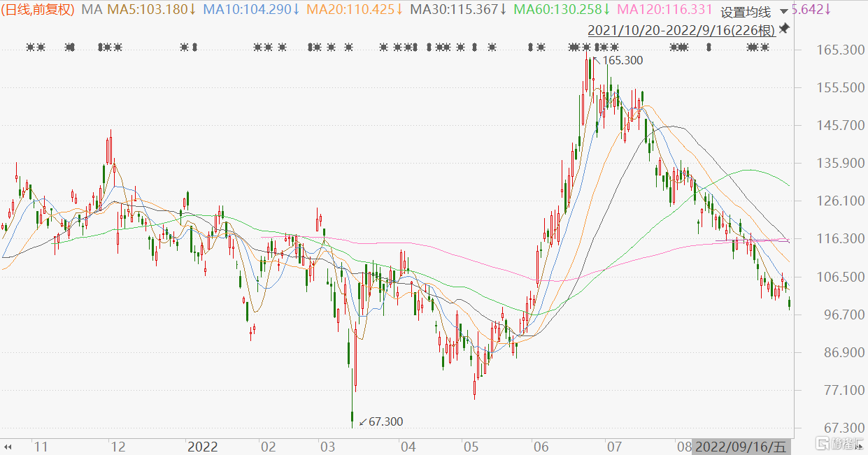Screen dimensions: 868x455
Task: Click the partly hidden 5.642 purple indicator value
Action: coord(813,10)
